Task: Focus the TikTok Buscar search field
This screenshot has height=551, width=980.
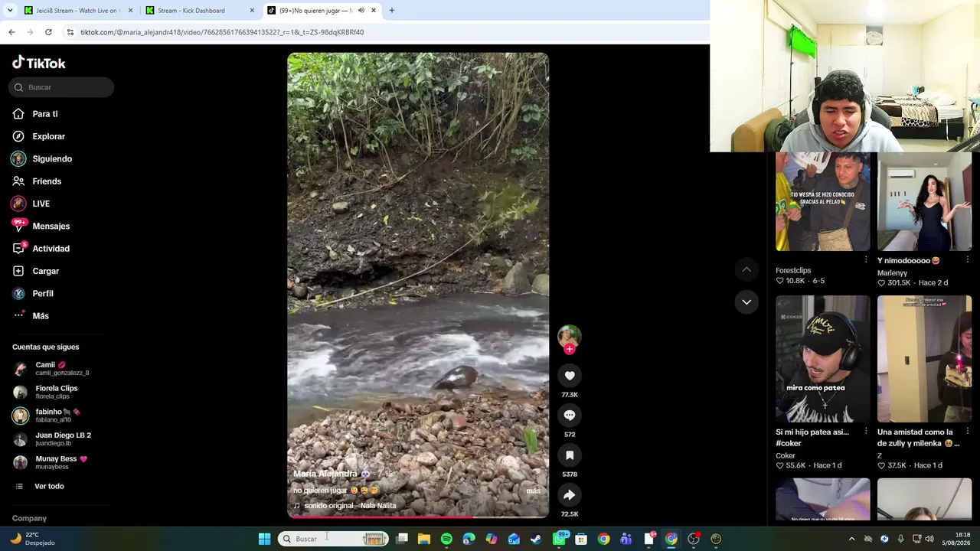Action: (x=61, y=87)
